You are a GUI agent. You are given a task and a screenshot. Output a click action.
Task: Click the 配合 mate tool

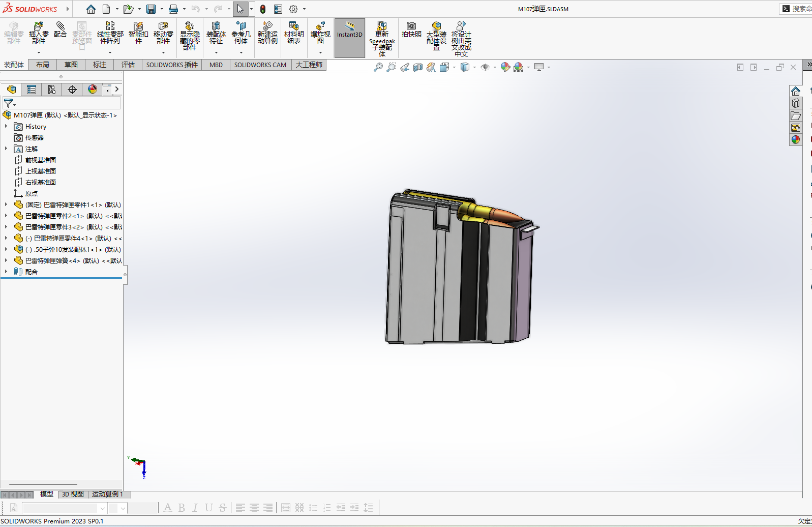pos(61,30)
